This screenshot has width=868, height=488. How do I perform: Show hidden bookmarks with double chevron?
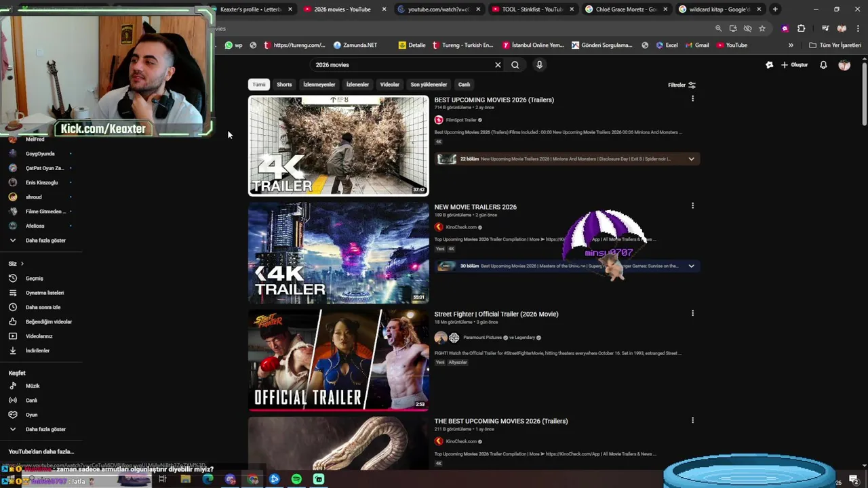tap(791, 45)
